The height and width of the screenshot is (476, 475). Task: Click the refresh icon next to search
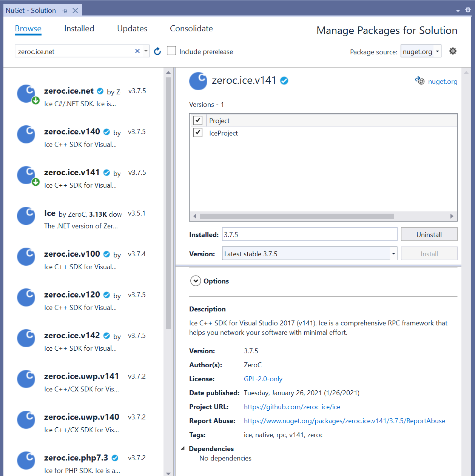(157, 51)
